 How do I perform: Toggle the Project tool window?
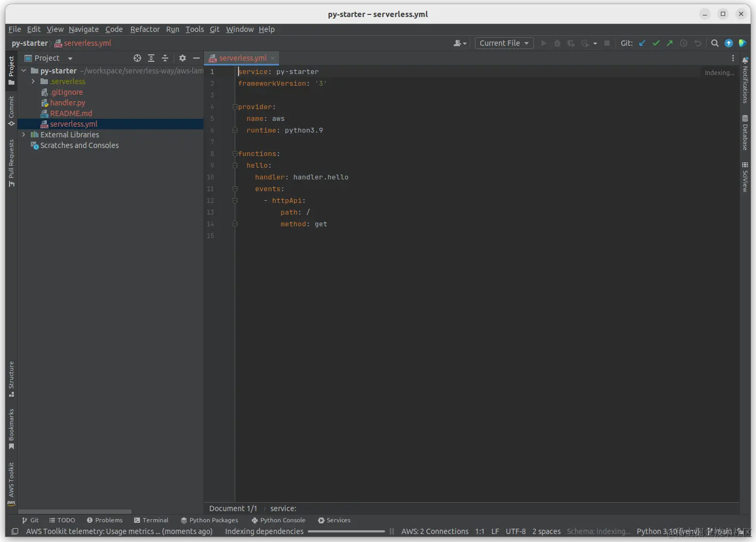[11, 70]
